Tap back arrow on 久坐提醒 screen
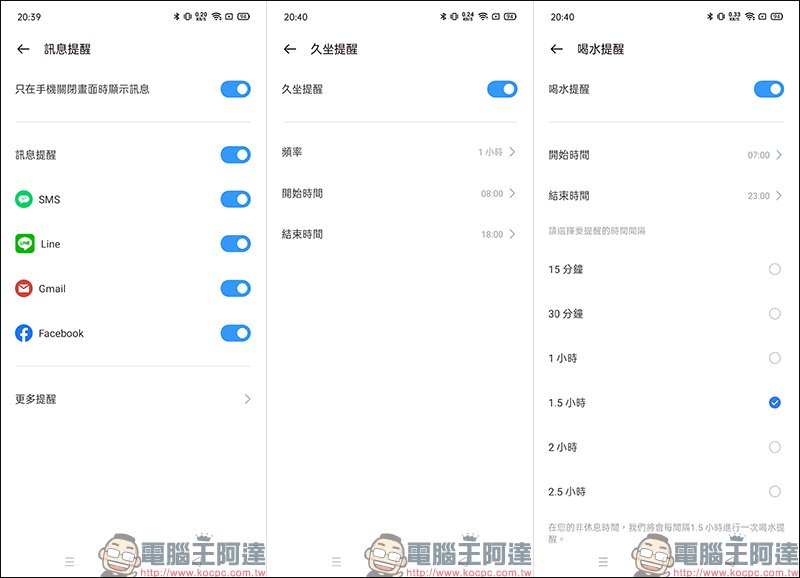Screen dimensions: 800x578 click(x=290, y=49)
